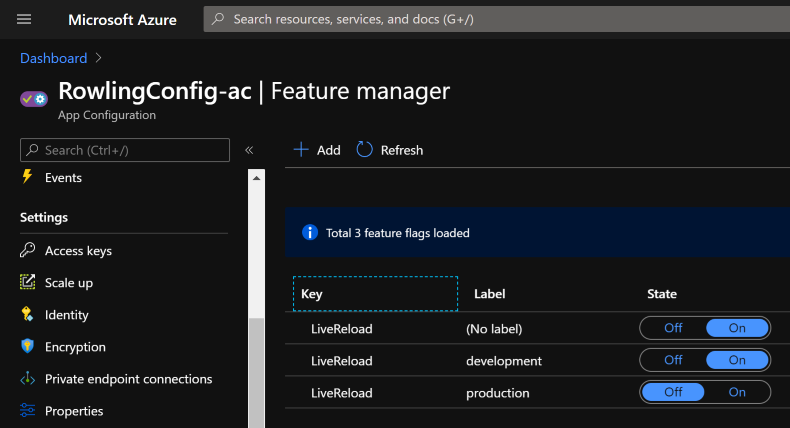
Task: Click the Scale up icon
Action: pyautogui.click(x=27, y=282)
